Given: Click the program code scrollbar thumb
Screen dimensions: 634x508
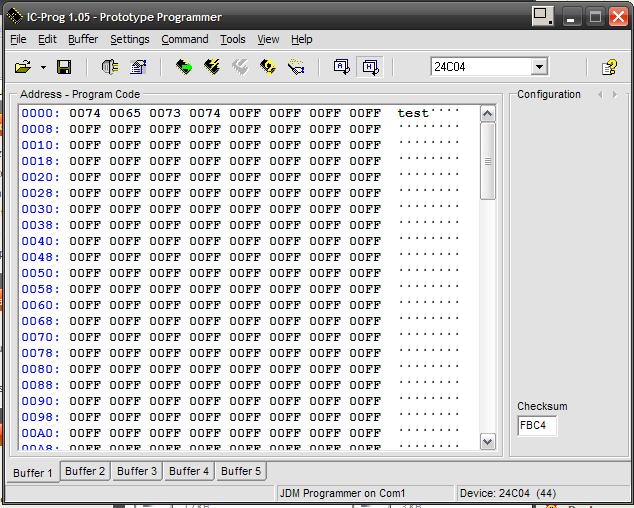Looking at the screenshot, I should point(488,161).
